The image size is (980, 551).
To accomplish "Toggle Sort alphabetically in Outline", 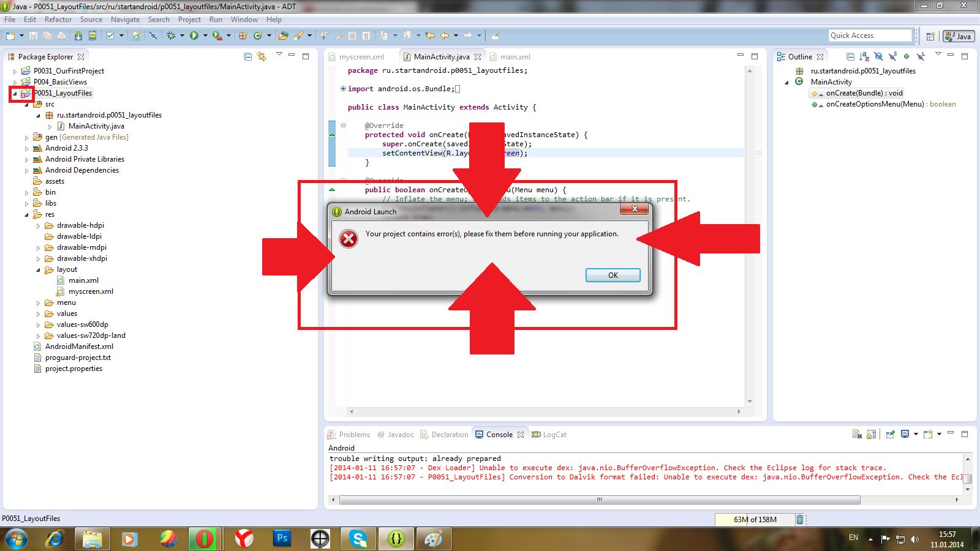I will [x=864, y=56].
